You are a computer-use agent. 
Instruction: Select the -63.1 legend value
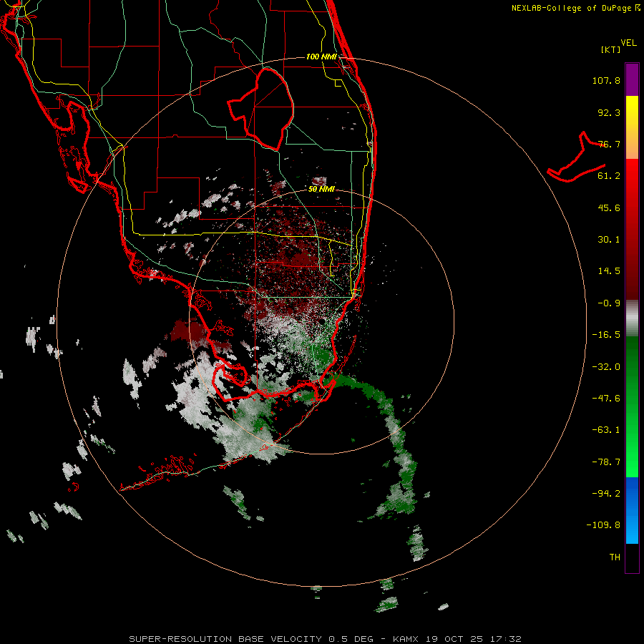coord(606,430)
